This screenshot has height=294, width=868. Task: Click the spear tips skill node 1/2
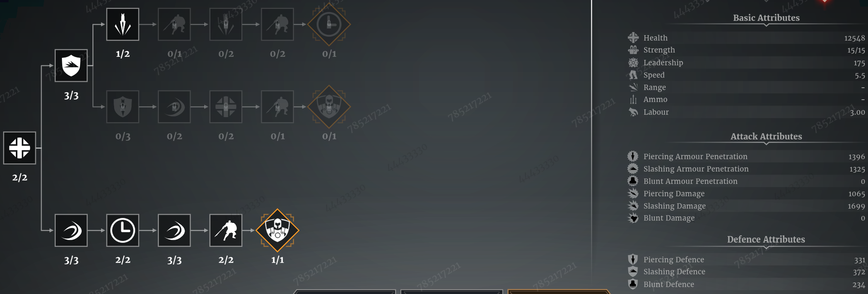click(x=123, y=24)
